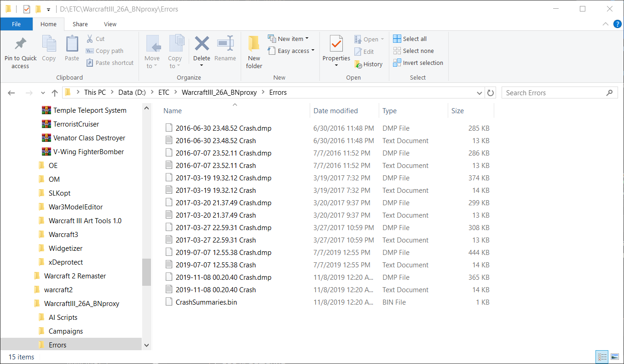
Task: Switch to the Share tab
Action: click(x=80, y=24)
